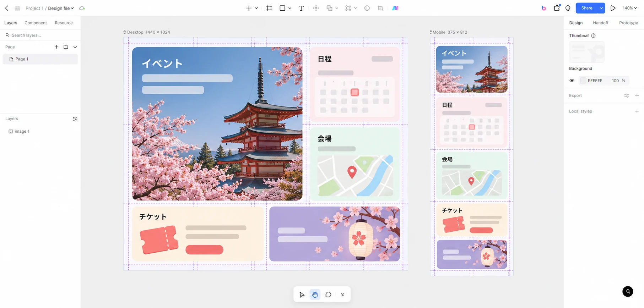Click the crop image icon
Screen dimensions: 644x308
pyautogui.click(x=380, y=8)
